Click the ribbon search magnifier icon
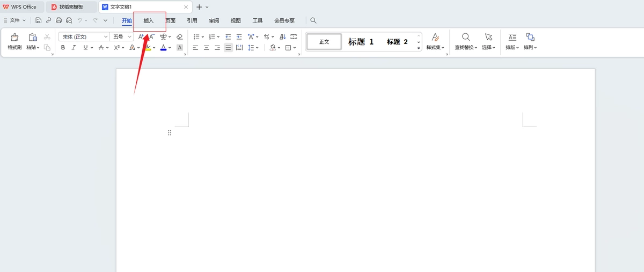Screen dimensions: 644x272 tap(313, 20)
